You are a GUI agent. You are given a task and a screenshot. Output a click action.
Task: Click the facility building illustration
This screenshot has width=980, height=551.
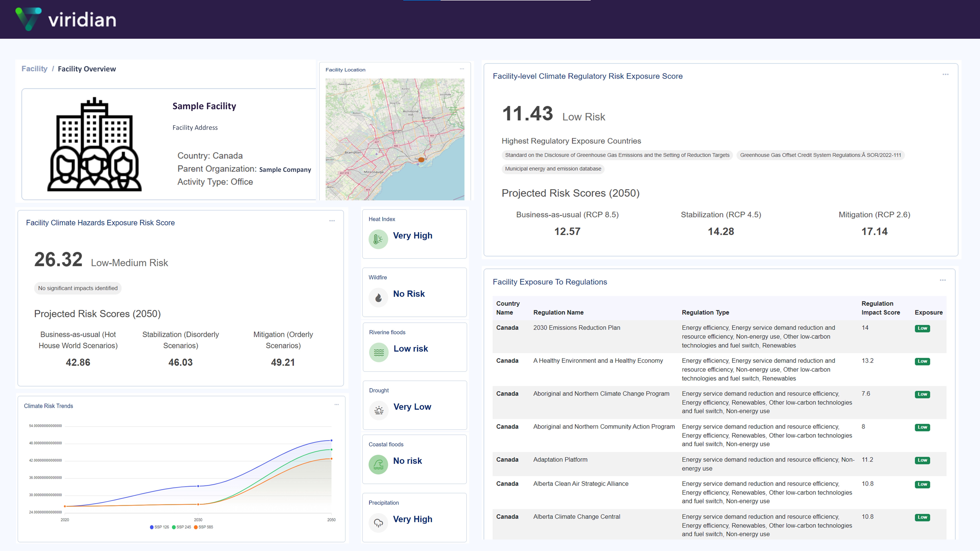click(94, 144)
